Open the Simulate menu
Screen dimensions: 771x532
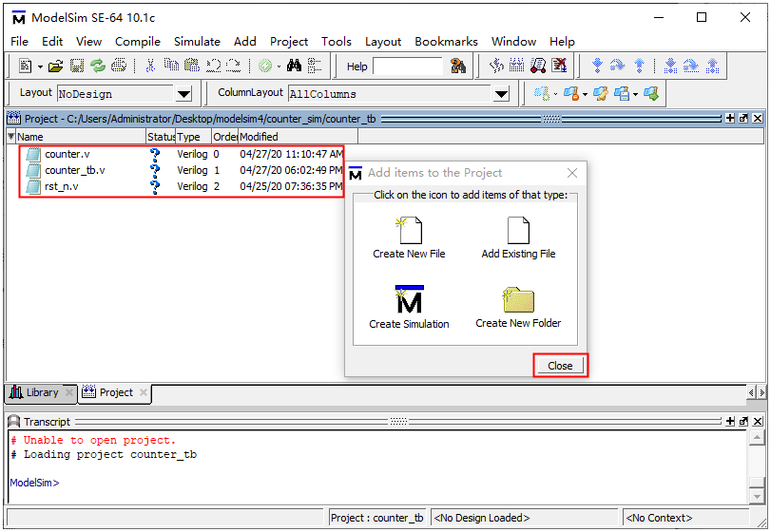[x=197, y=42]
